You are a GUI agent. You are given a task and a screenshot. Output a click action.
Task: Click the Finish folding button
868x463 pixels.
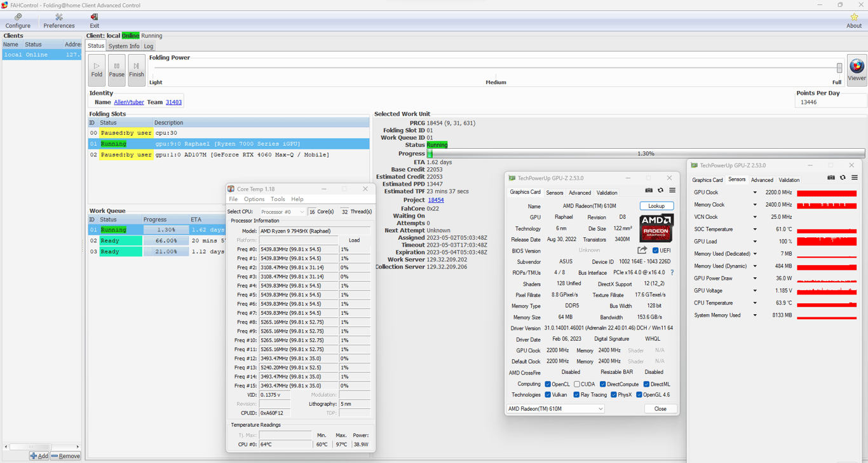pos(137,70)
